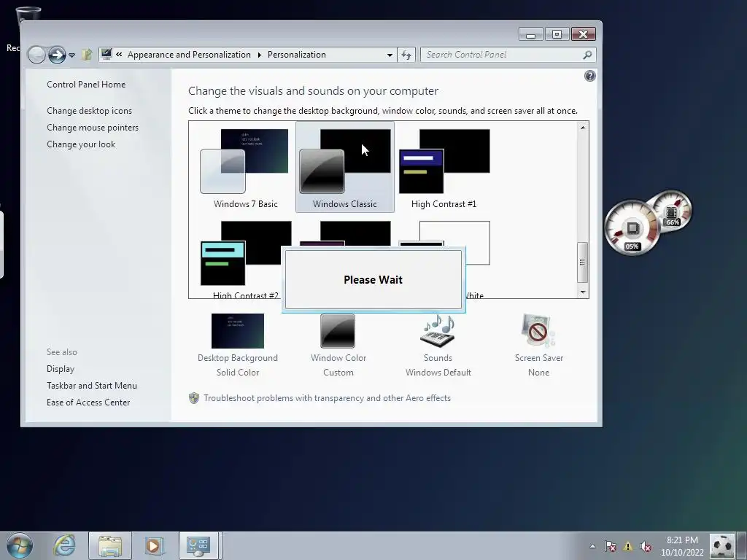Click the theme list scrollbar thumb
This screenshot has height=560, width=747.
[x=583, y=262]
